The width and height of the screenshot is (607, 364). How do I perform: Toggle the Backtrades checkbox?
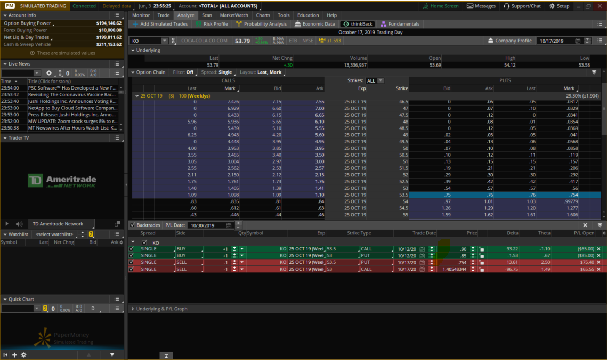(132, 225)
